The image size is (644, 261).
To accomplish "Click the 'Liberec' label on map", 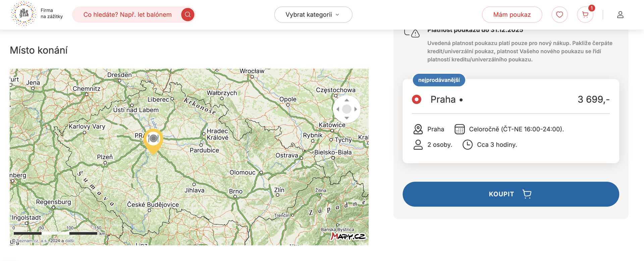I will click(158, 100).
